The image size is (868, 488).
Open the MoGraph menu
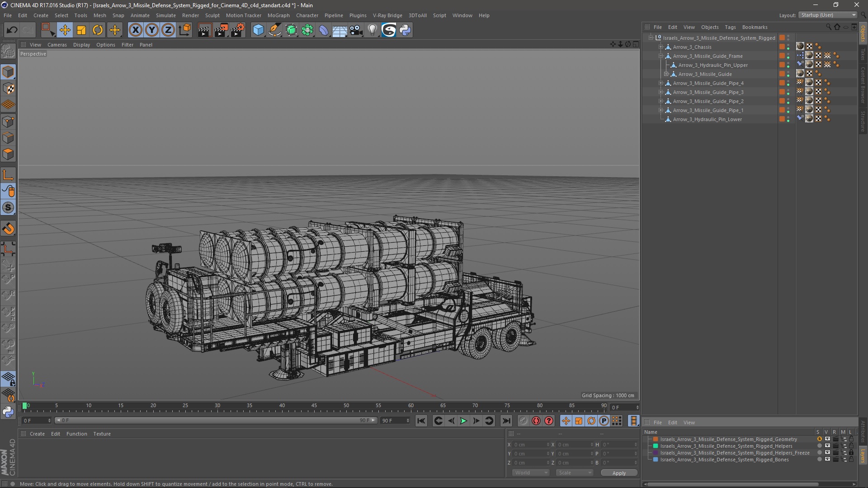pos(278,15)
